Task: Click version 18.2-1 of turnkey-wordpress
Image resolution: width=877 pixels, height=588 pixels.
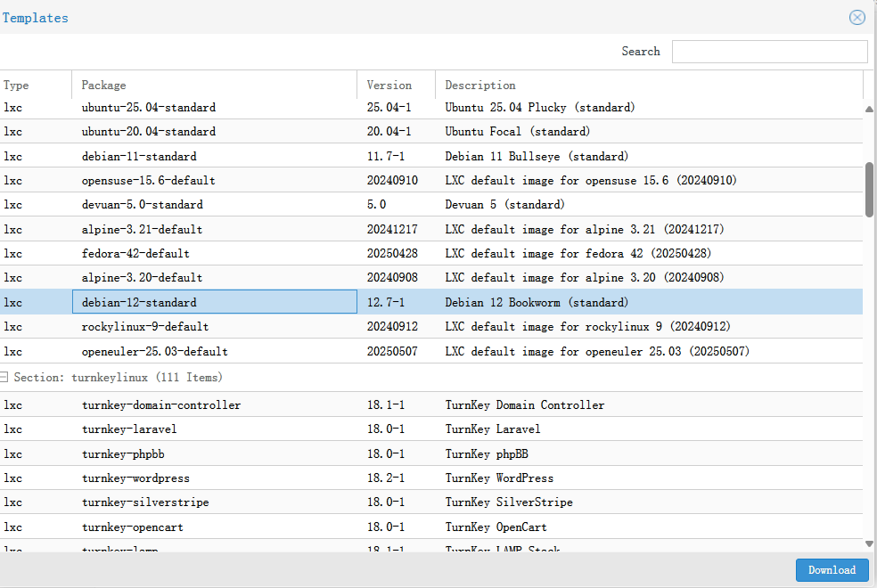Action: point(385,478)
